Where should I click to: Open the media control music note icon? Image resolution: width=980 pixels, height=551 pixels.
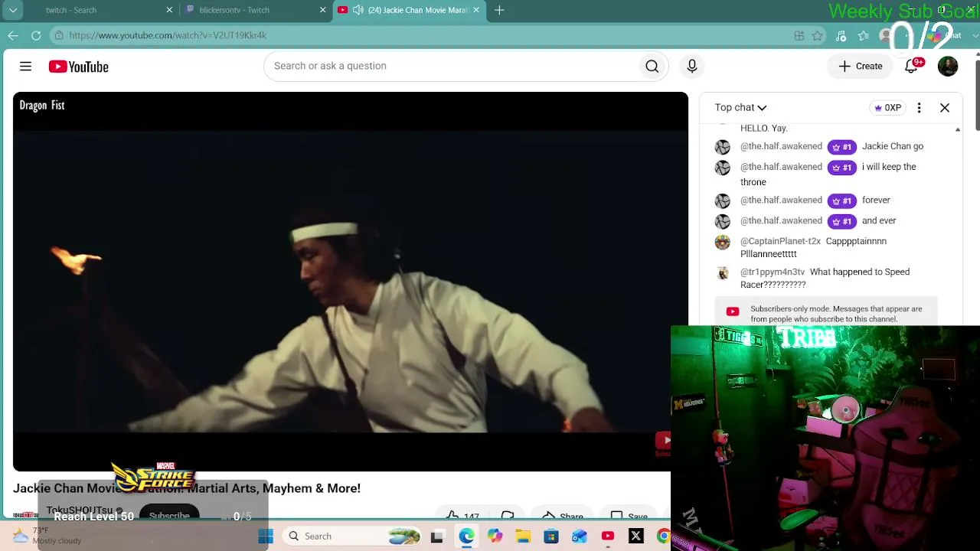[x=841, y=35]
